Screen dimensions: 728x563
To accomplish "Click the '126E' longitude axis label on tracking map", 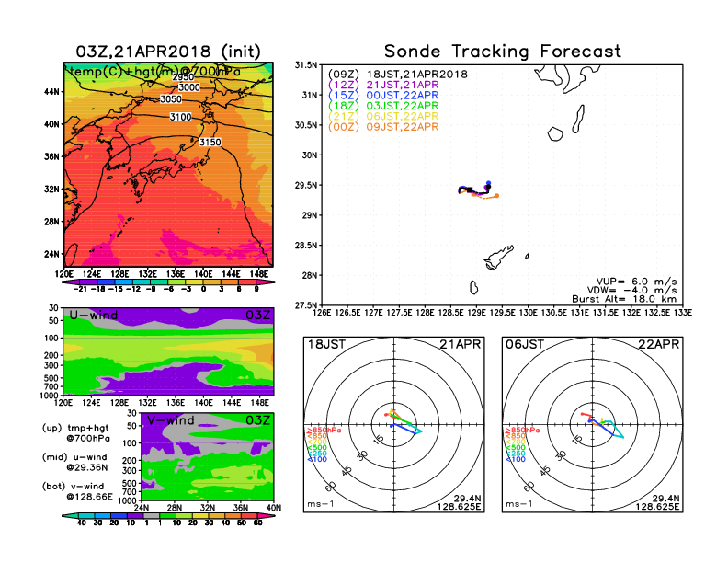I will click(322, 313).
